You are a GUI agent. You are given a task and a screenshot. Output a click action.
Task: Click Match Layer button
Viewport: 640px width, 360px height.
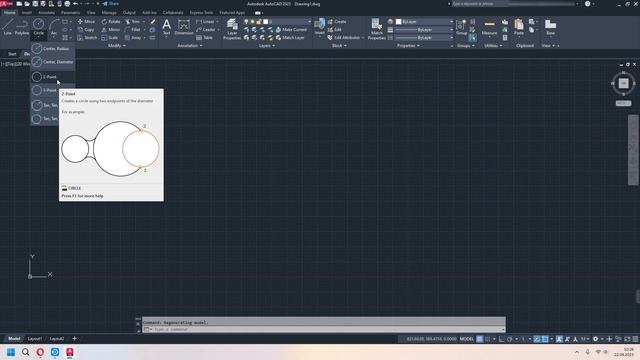click(x=290, y=38)
